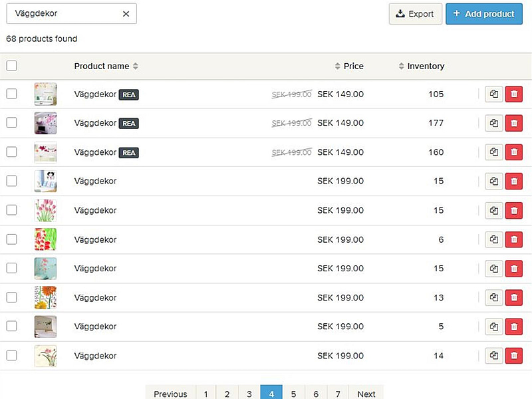This screenshot has width=532, height=399.
Task: Delete the Väggdekor product with inventory 105
Action: 513,94
